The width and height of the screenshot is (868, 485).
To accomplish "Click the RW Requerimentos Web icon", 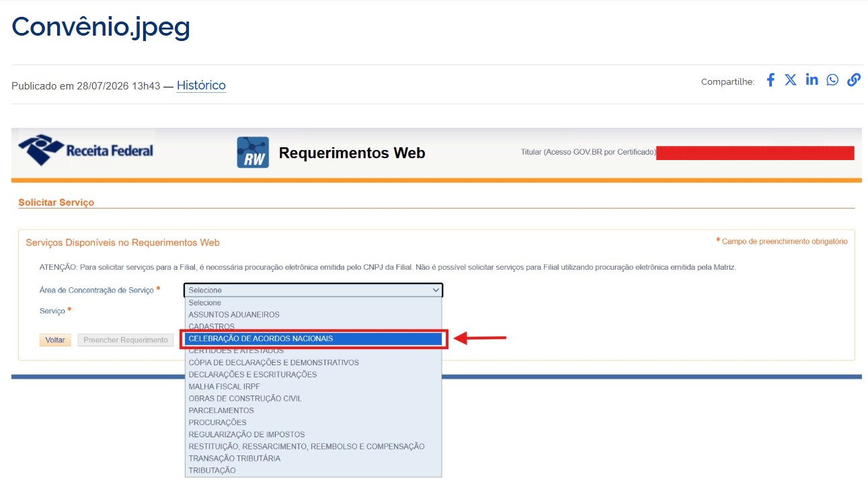I will [x=253, y=153].
